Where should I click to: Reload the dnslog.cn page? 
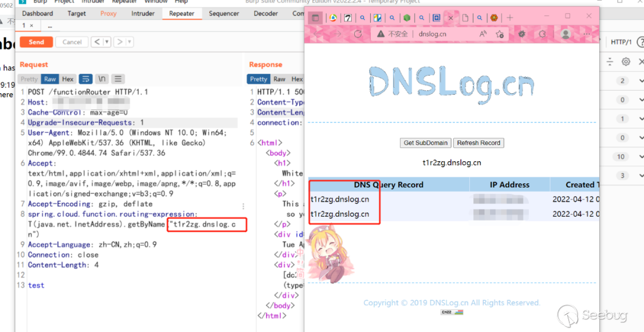pyautogui.click(x=358, y=33)
